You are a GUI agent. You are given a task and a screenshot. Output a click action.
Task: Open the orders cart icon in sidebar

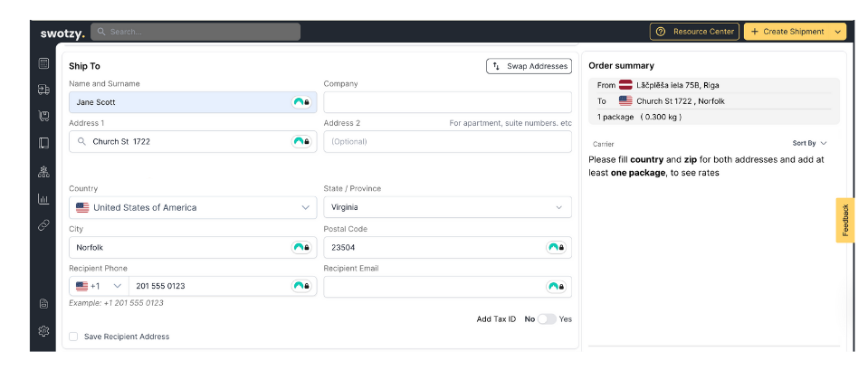[x=43, y=116]
